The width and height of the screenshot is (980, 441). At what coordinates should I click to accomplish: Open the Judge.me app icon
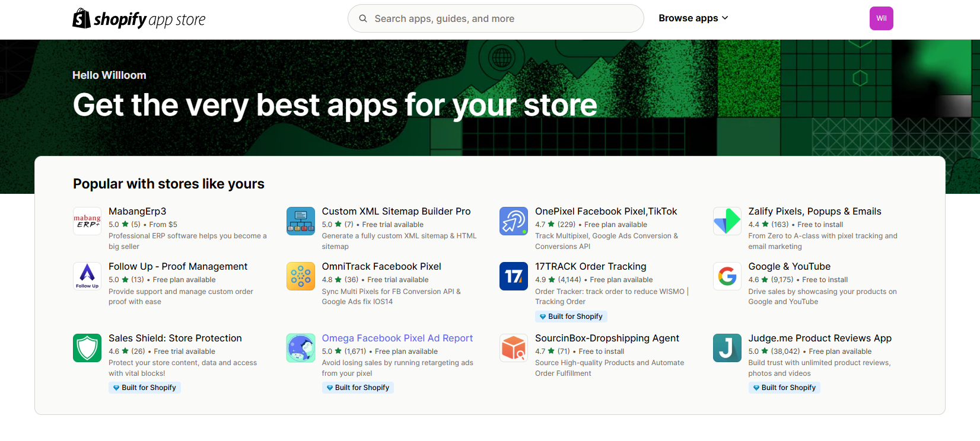click(727, 348)
